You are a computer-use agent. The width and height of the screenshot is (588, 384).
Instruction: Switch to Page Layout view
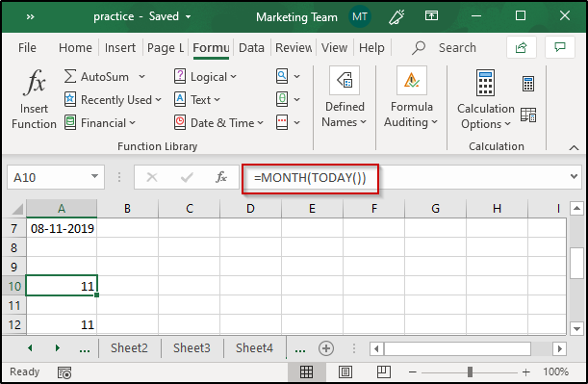point(345,372)
